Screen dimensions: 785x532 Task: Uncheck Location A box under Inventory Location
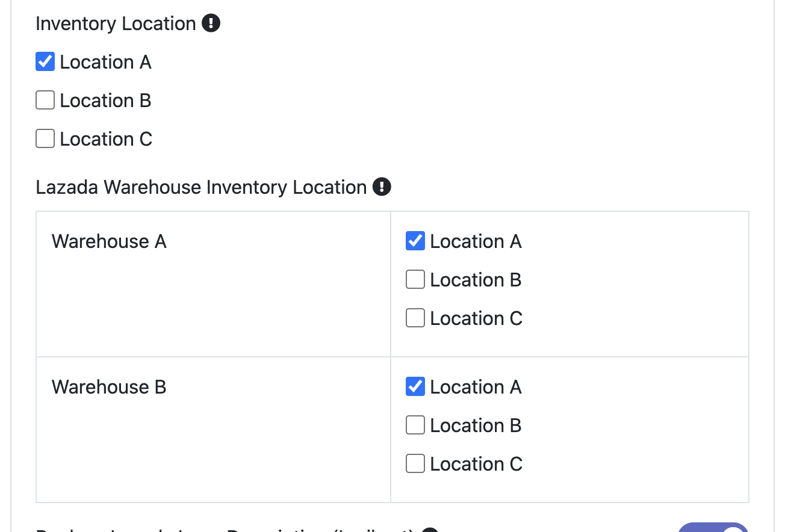pyautogui.click(x=45, y=62)
